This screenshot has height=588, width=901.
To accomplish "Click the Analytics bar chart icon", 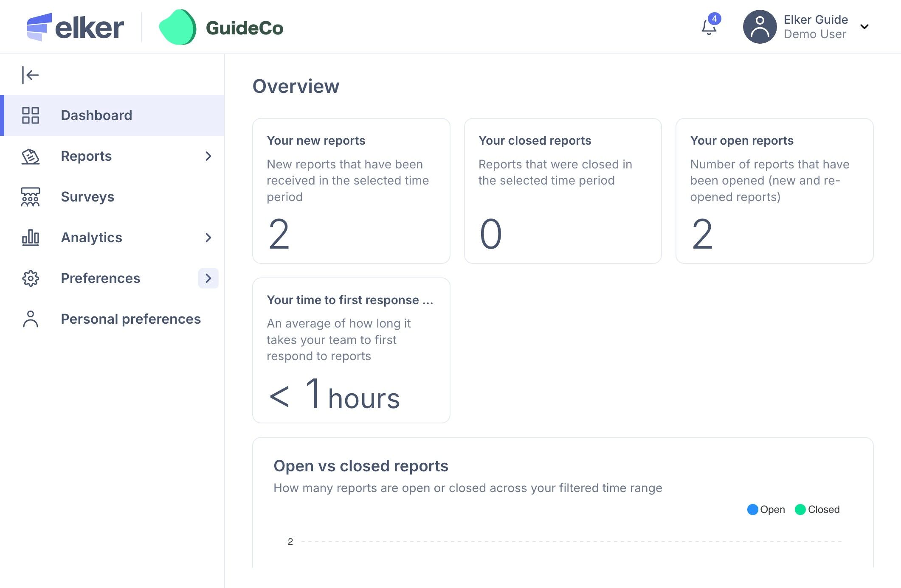I will click(30, 238).
